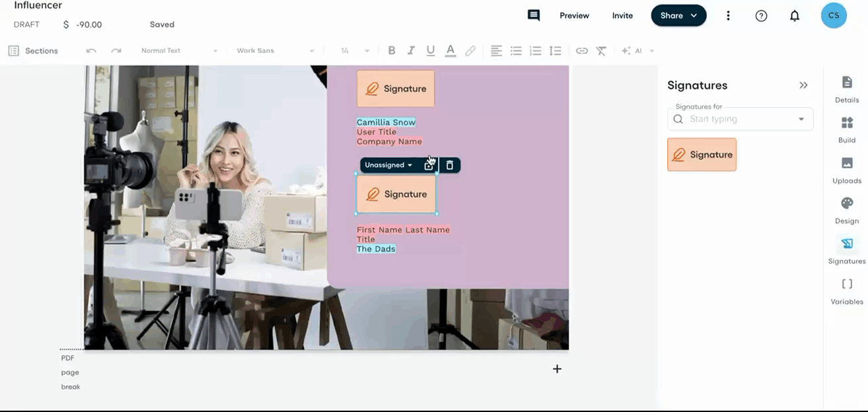Open line spacing options
Screen dimensions: 868x412
tap(556, 51)
